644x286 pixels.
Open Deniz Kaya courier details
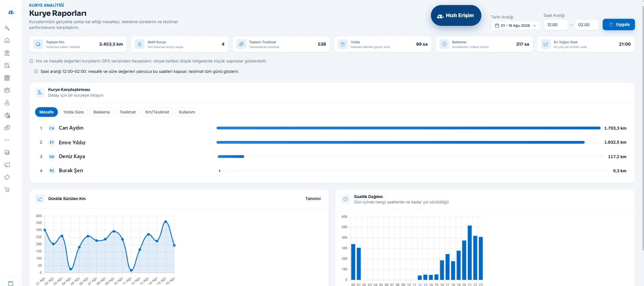332,156
